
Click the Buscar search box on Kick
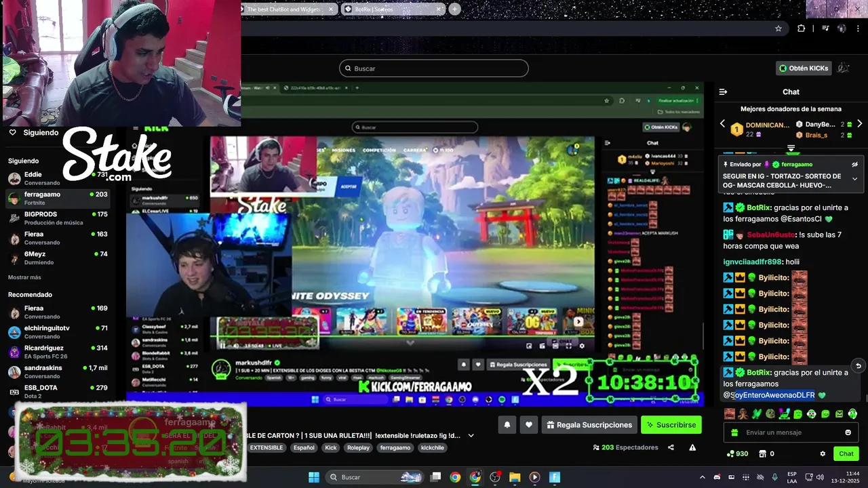coord(434,68)
